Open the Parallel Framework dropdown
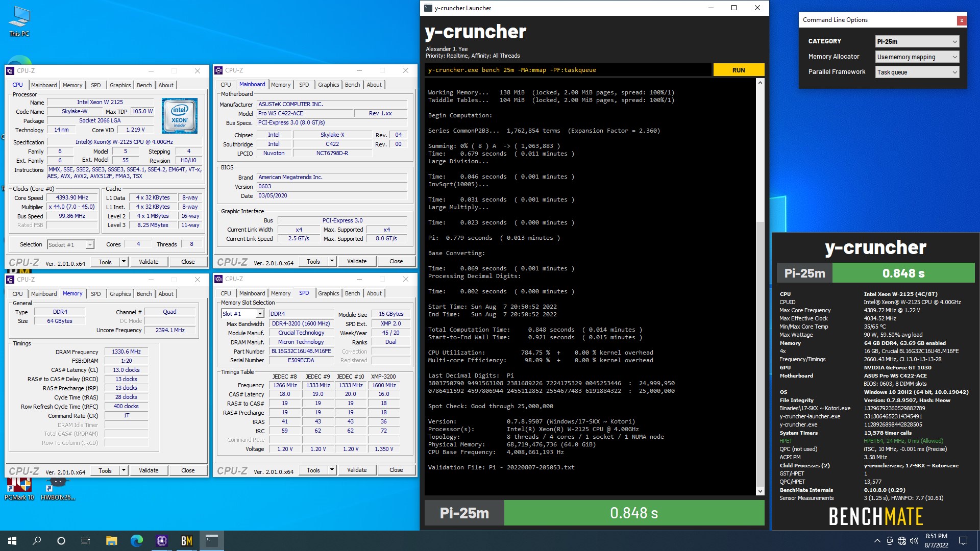 click(917, 72)
